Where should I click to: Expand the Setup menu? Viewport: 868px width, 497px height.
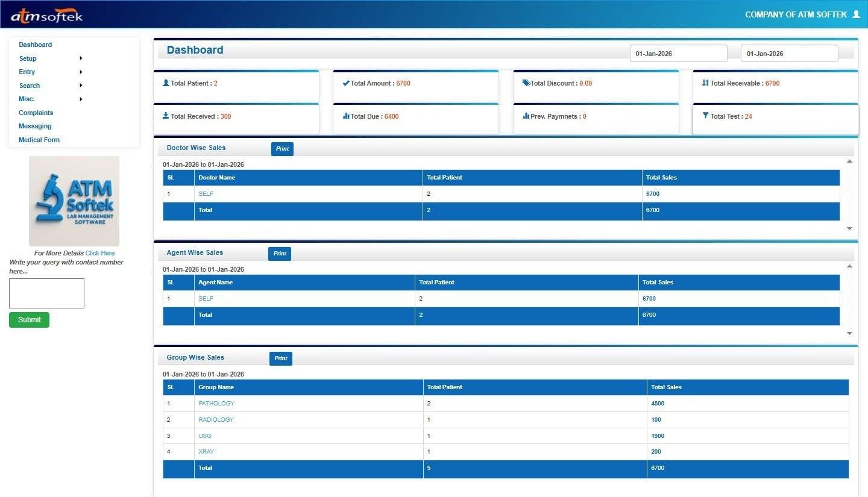pyautogui.click(x=28, y=58)
